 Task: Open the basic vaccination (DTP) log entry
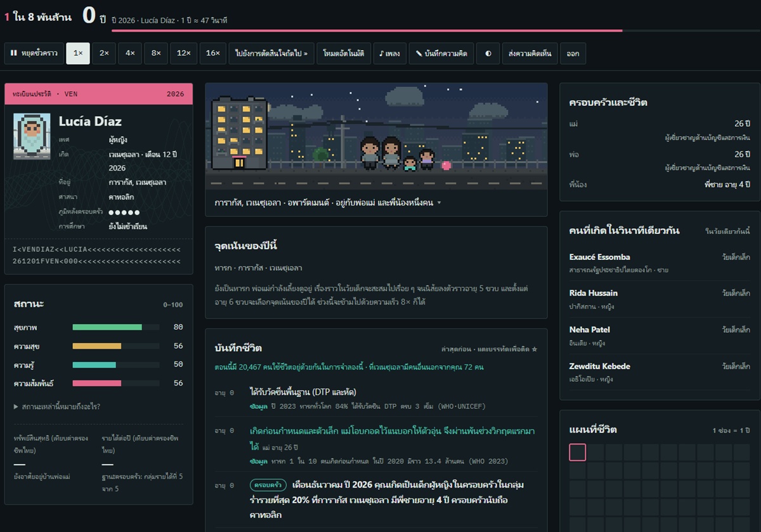pyautogui.click(x=375, y=399)
